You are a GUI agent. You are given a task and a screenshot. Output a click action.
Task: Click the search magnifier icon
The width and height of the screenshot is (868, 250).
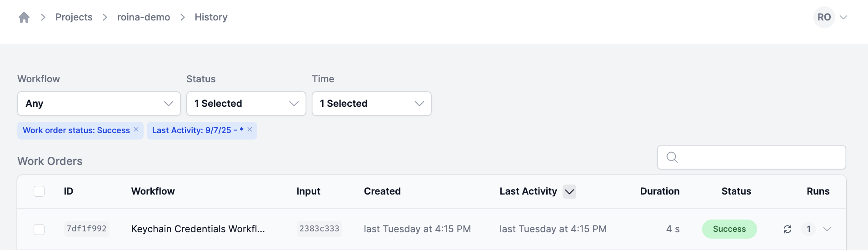coord(672,157)
